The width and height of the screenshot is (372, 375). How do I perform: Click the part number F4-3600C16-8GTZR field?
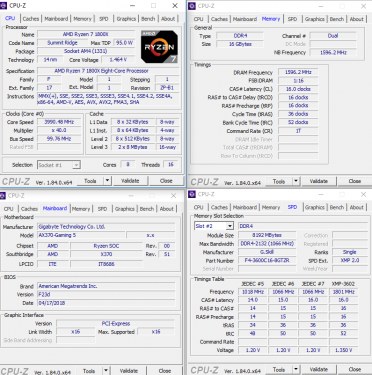pyautogui.click(x=267, y=260)
